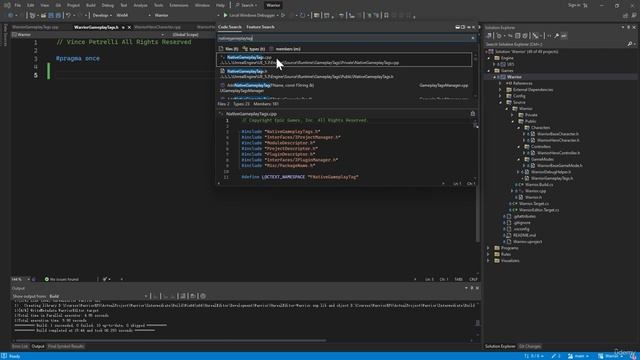Switch to the Feature Search tab
This screenshot has width=640, height=360.
pyautogui.click(x=260, y=27)
